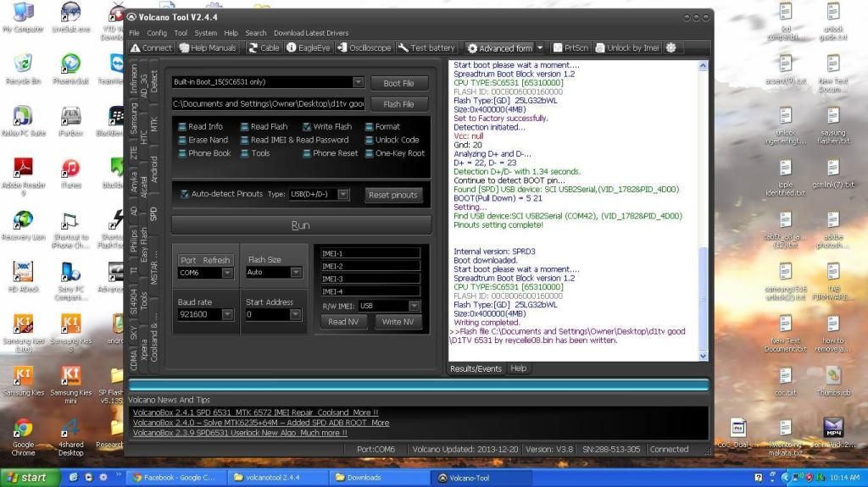Open the COM6 port dropdown
This screenshot has width=868, height=487.
tap(227, 273)
